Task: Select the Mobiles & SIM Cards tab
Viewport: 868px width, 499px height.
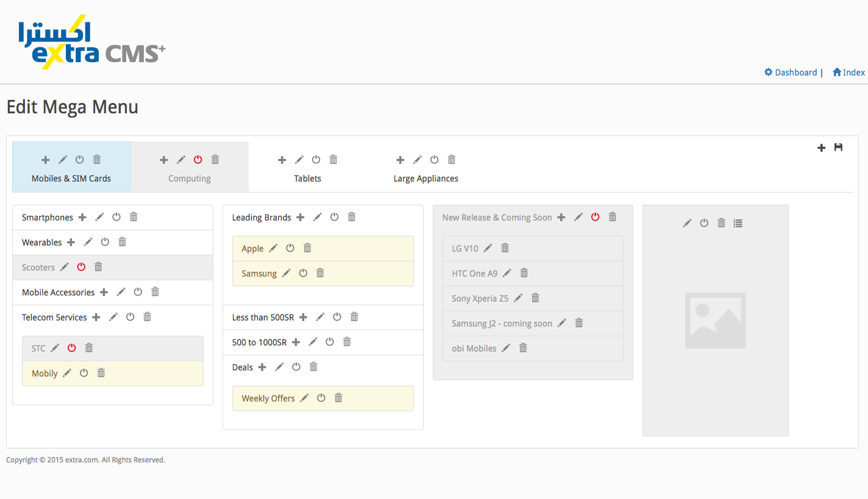Action: (71, 179)
